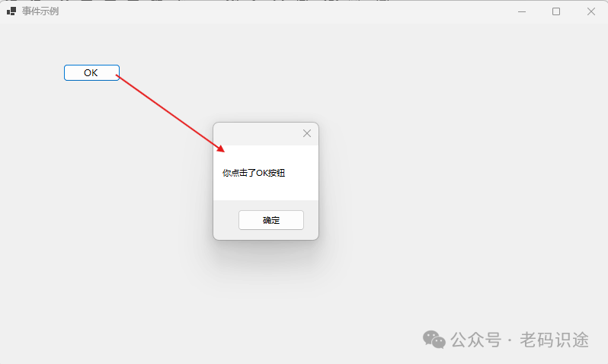
Task: Click the white message panel background
Action: pyautogui.click(x=266, y=190)
